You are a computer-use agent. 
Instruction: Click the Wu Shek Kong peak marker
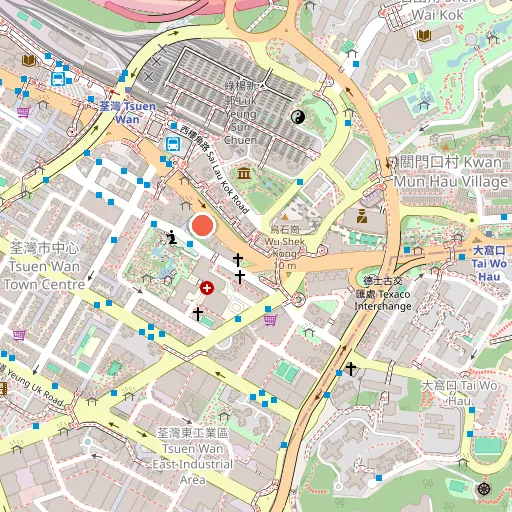[285, 217]
